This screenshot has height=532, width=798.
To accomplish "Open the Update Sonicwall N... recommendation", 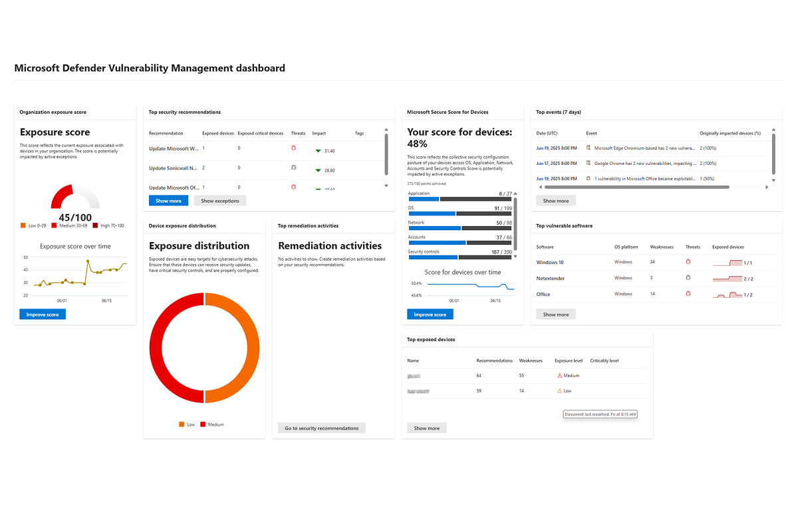I will [174, 168].
